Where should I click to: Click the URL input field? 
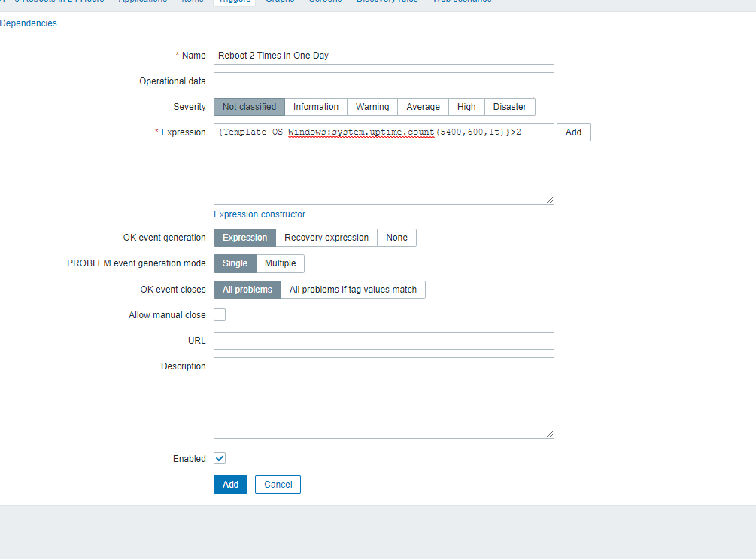pyautogui.click(x=384, y=341)
